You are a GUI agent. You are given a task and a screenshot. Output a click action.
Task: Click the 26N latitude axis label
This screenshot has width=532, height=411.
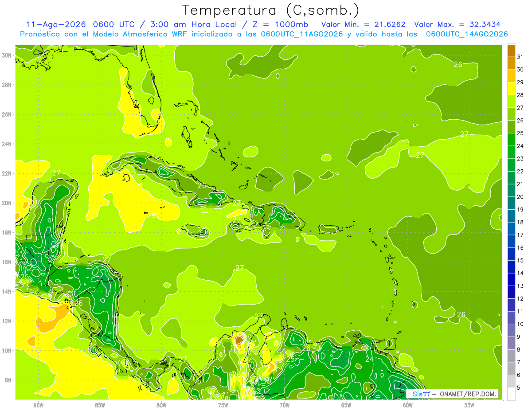click(7, 114)
